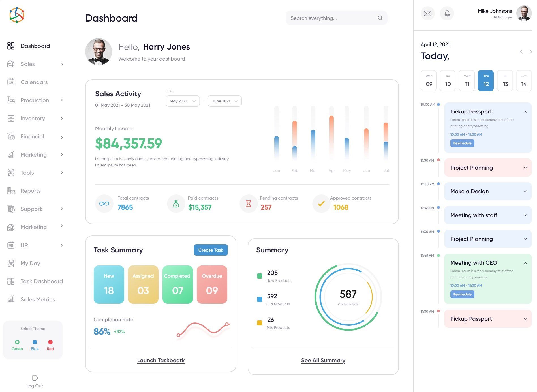Open the May 2021 filter dropdown
Screen dimensions: 537x392
coord(183,101)
